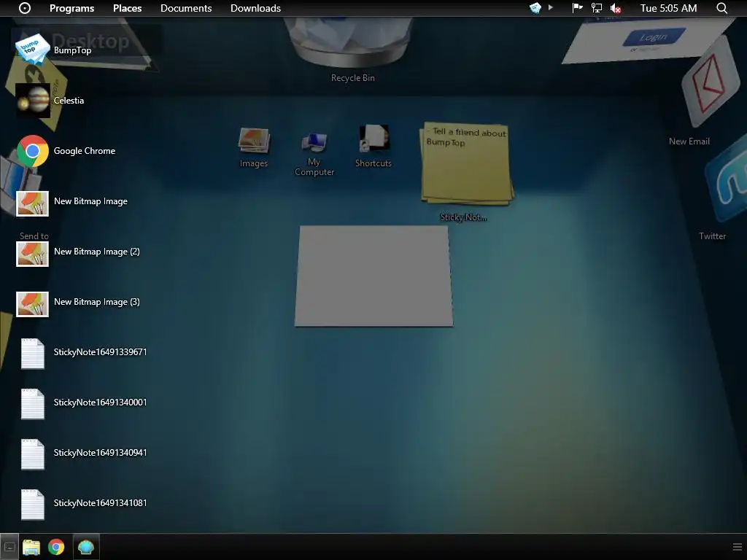Screen dimensions: 747x560
Task: Select New Bitmap Image (3) icon
Action: pyautogui.click(x=32, y=304)
